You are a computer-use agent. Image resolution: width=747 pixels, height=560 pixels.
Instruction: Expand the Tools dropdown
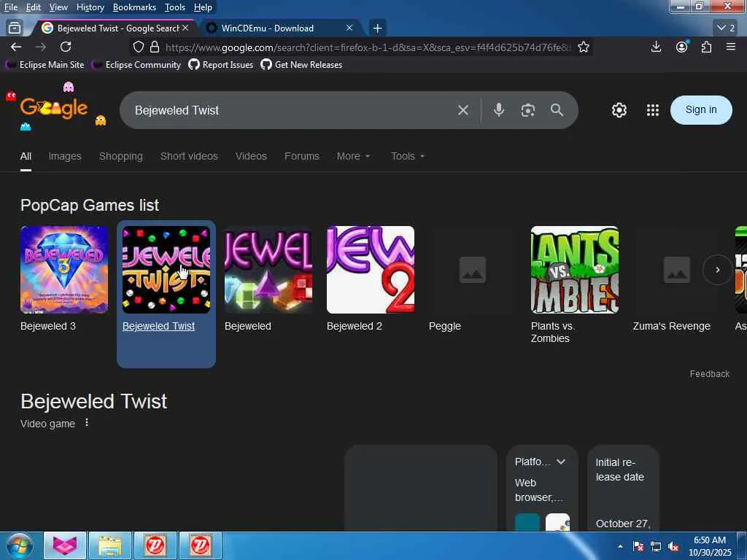click(407, 156)
